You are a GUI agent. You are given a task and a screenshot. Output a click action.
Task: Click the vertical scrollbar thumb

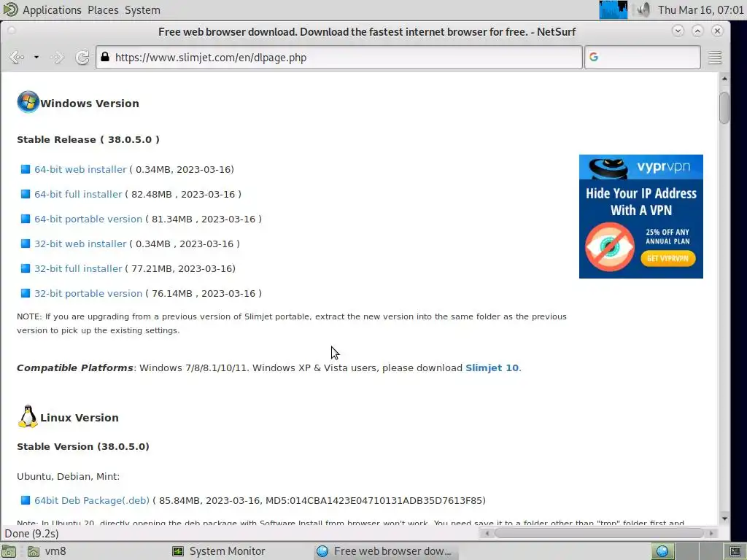point(724,108)
